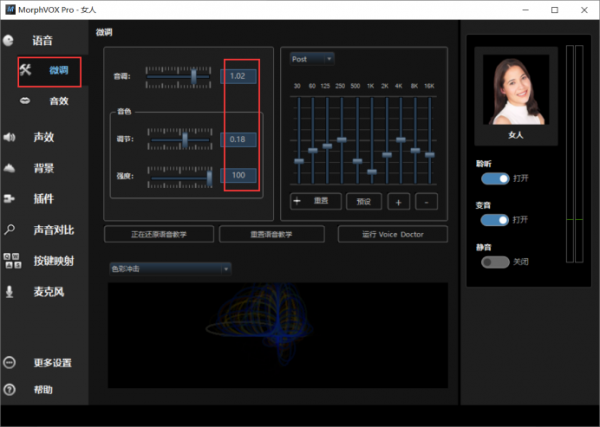Turn off the 聆听 switch

[495, 178]
